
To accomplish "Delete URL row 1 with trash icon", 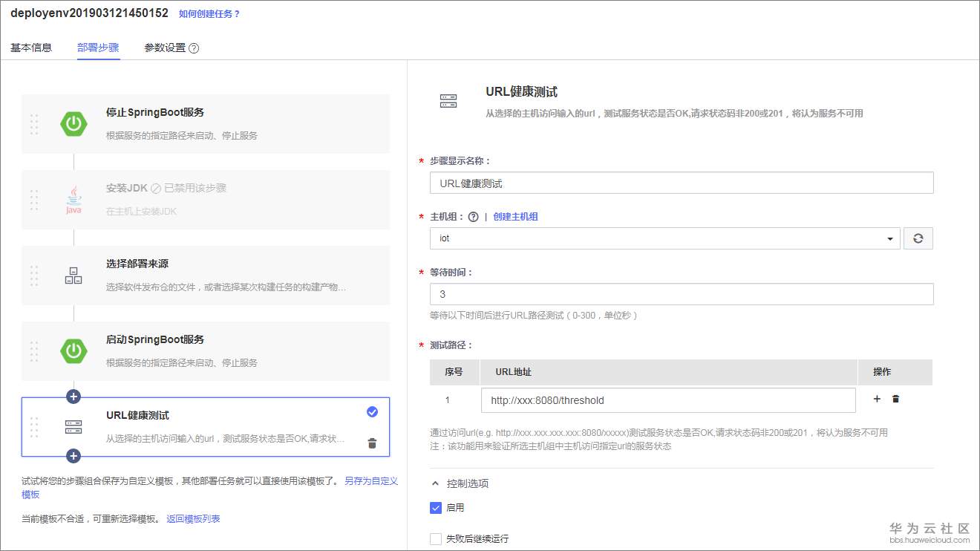I will tap(895, 399).
